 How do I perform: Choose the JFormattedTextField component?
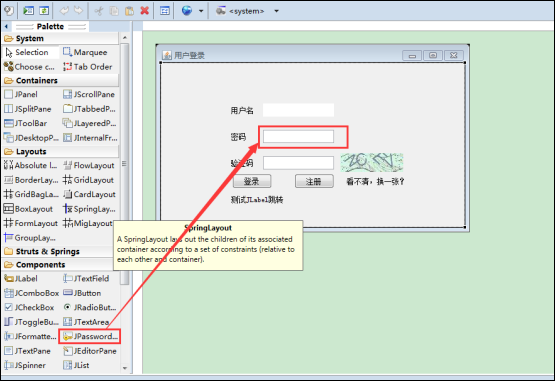(x=30, y=336)
